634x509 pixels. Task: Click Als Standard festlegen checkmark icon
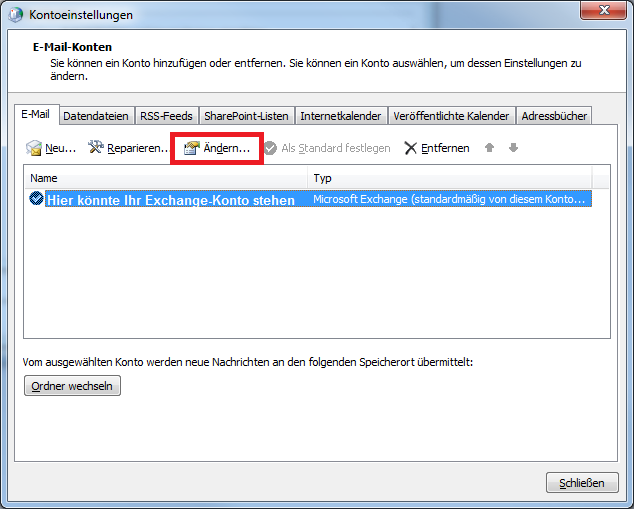(270, 148)
